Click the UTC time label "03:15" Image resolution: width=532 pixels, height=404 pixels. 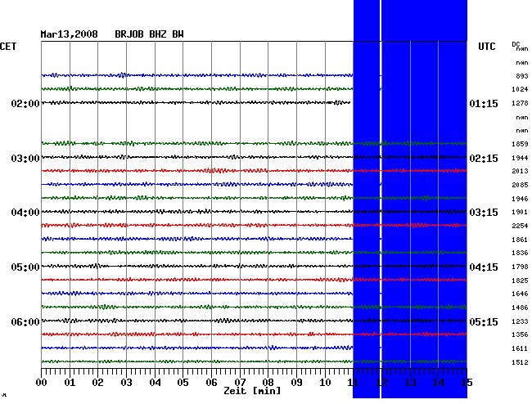tap(484, 213)
